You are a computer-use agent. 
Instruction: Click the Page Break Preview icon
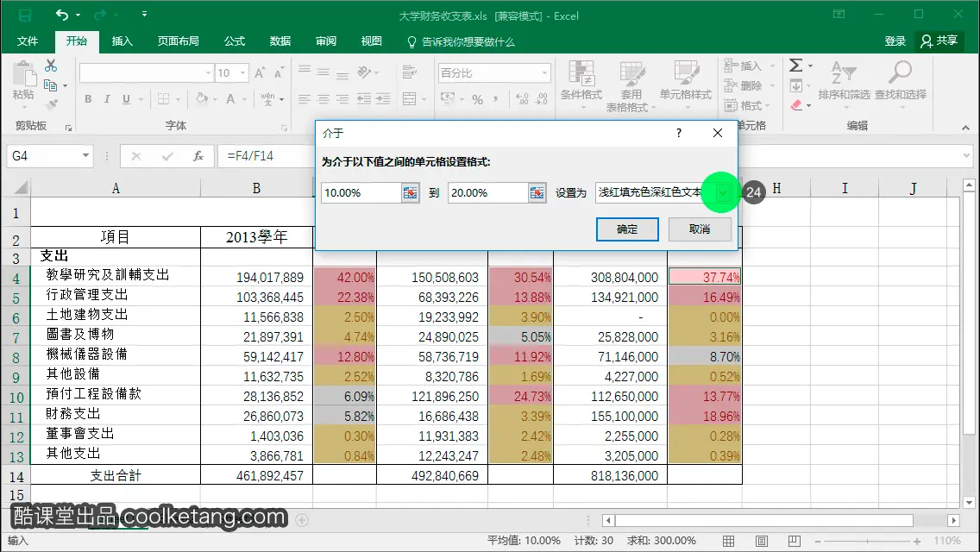(795, 541)
